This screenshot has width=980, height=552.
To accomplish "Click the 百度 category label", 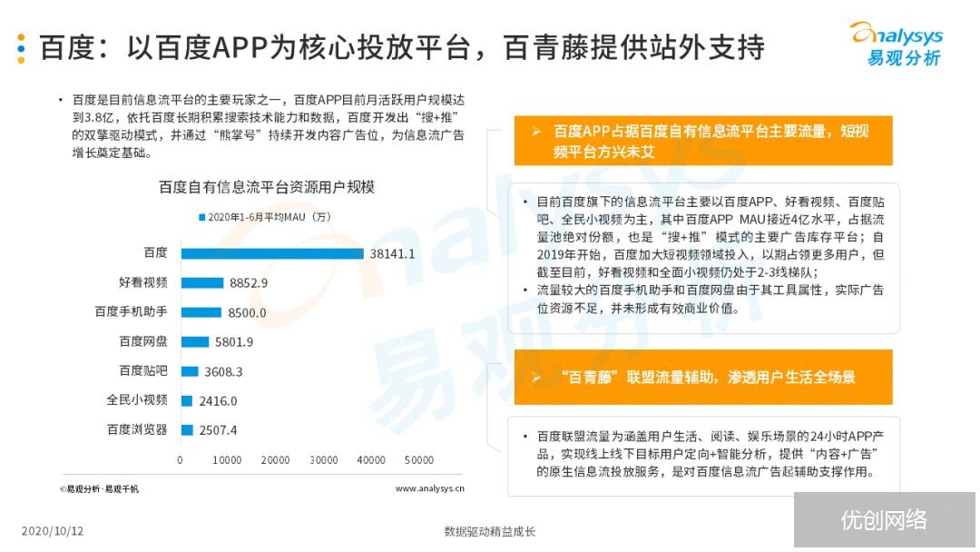I will pyautogui.click(x=156, y=252).
